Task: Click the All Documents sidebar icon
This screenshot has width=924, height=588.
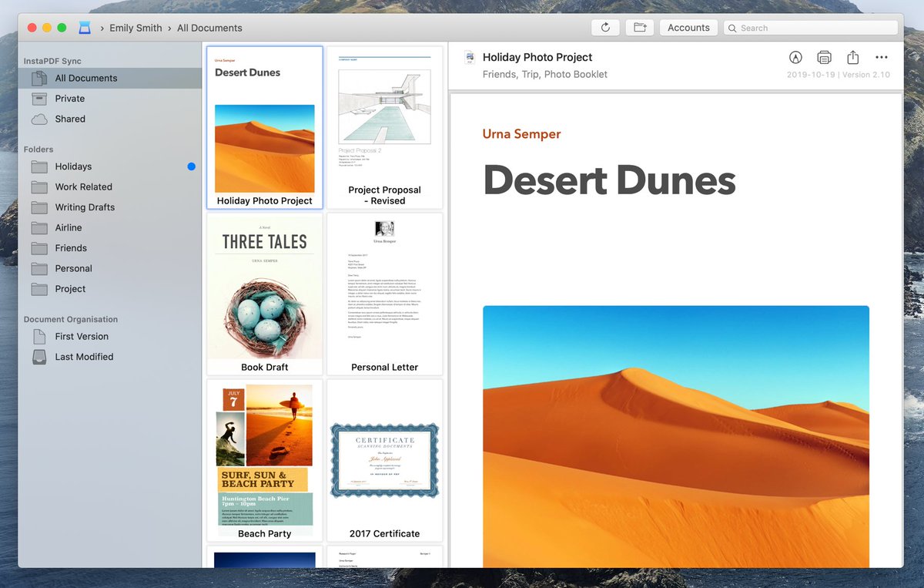Action: [39, 78]
